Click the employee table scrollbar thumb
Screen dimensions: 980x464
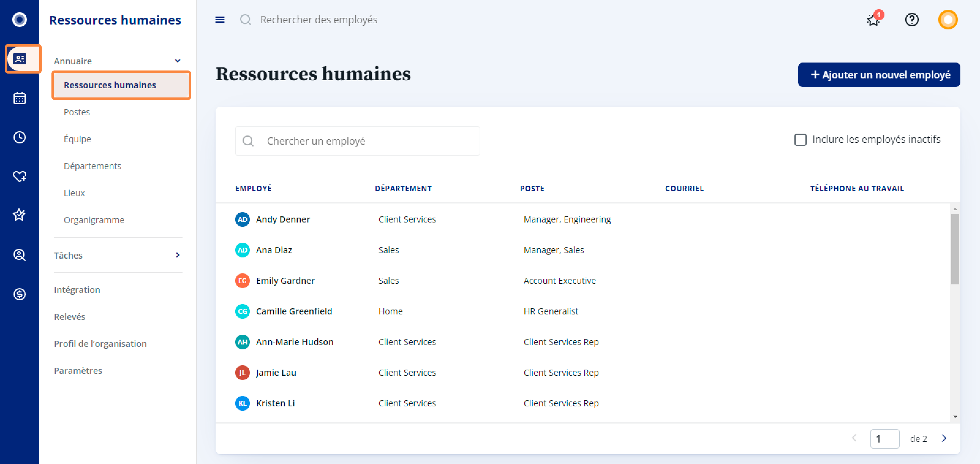(955, 249)
